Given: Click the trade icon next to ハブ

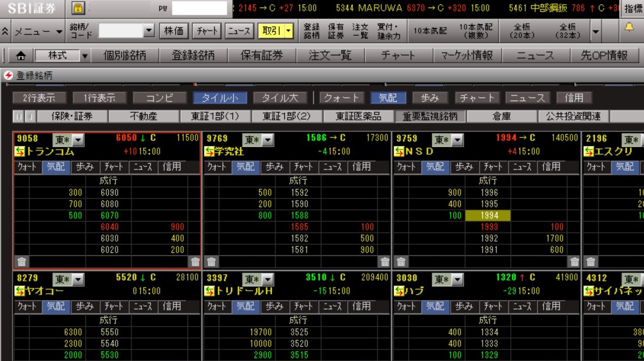Looking at the screenshot, I should 400,291.
